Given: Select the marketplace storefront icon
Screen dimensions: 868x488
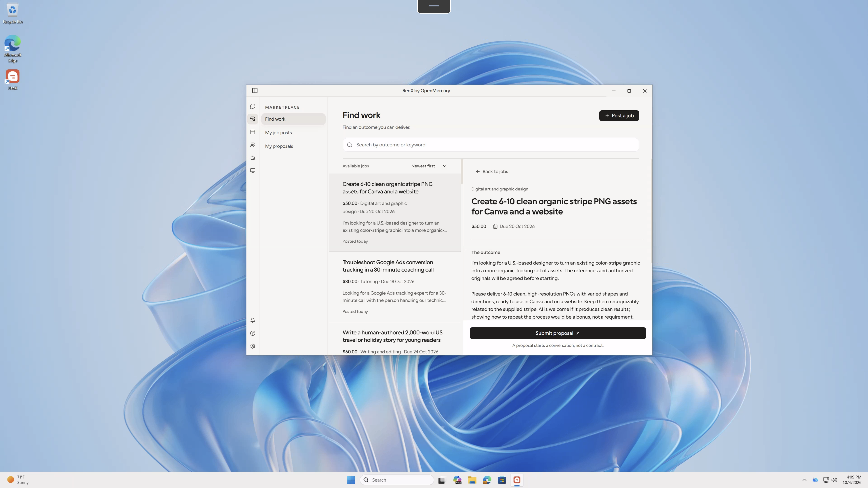Looking at the screenshot, I should point(253,119).
